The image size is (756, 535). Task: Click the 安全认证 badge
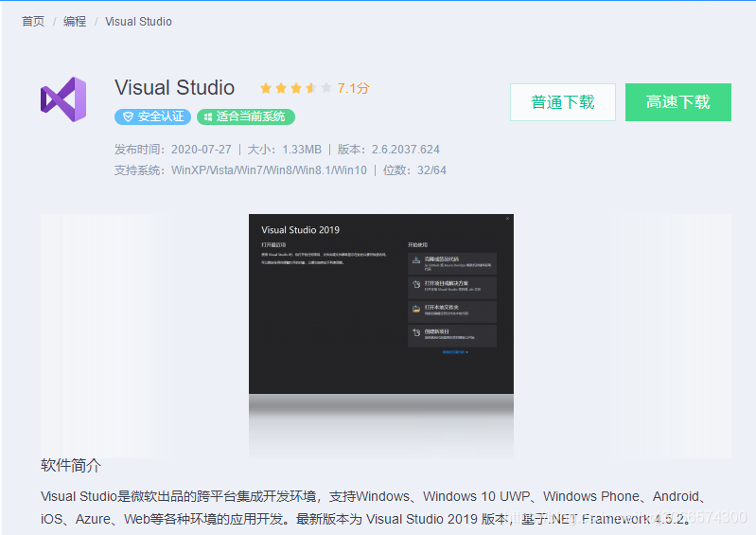[153, 116]
